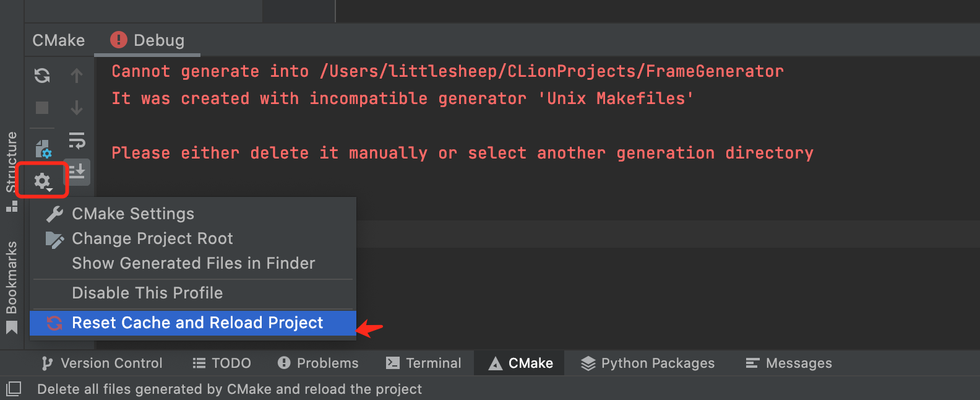980x400 pixels.
Task: Jump to previous message with up arrow icon
Action: (77, 76)
